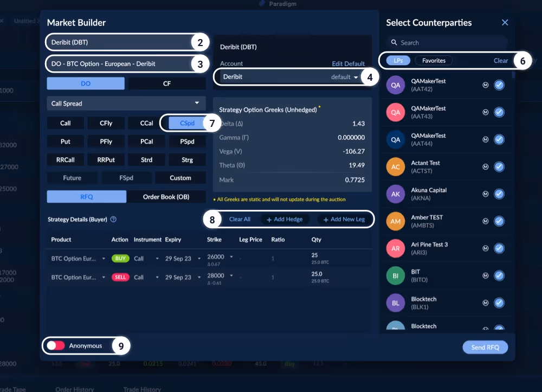This screenshot has width=542, height=392.
Task: Click the Send RFQ button
Action: tap(485, 348)
